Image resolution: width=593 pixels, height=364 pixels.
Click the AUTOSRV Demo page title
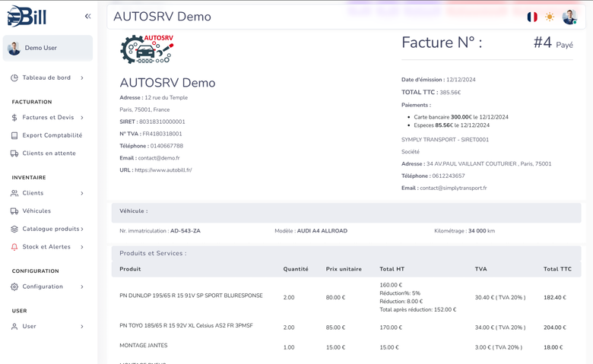(162, 16)
